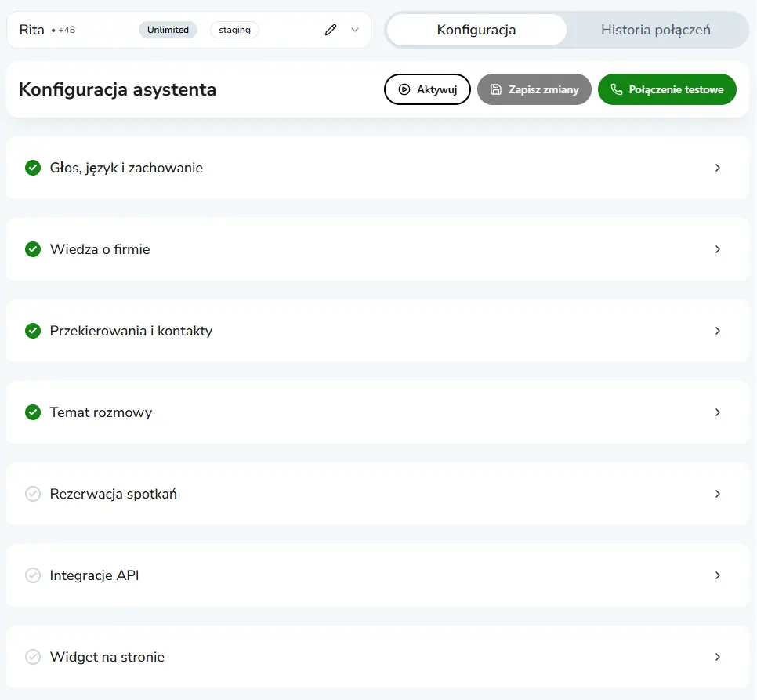Screen dimensions: 757x700
Task: Click the green check icon for Temat rozmowy
Action: (33, 413)
